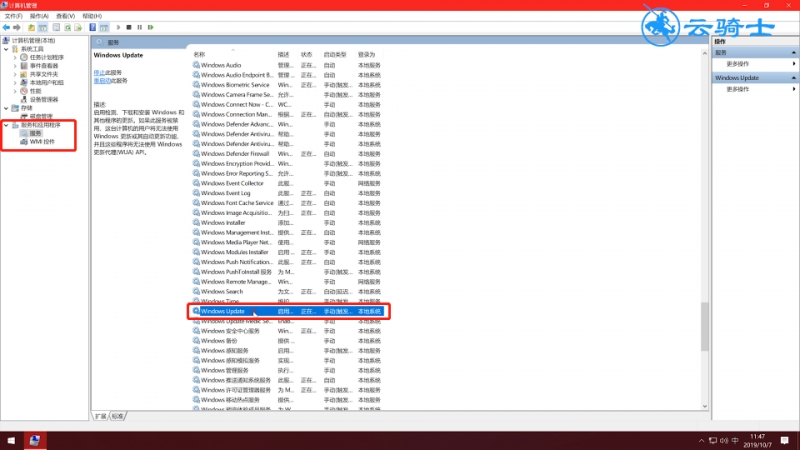Image resolution: width=800 pixels, height=450 pixels.
Task: Select the Windows Update service row
Action: [x=288, y=311]
